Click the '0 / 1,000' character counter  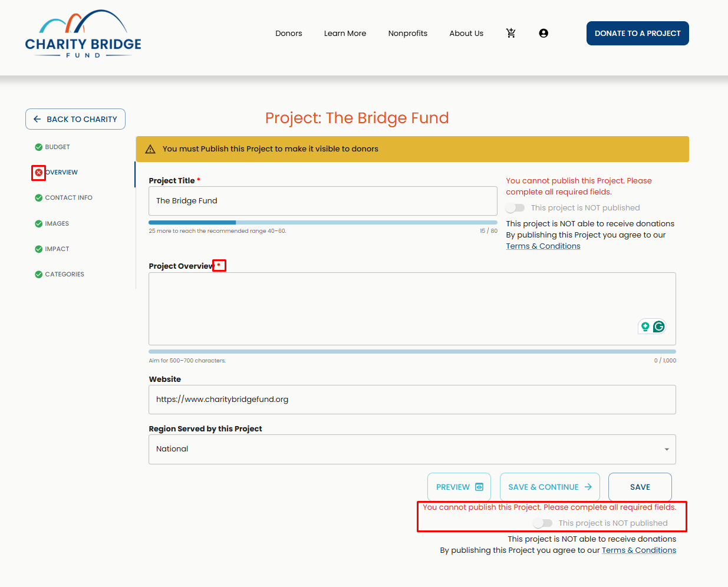pyautogui.click(x=665, y=360)
